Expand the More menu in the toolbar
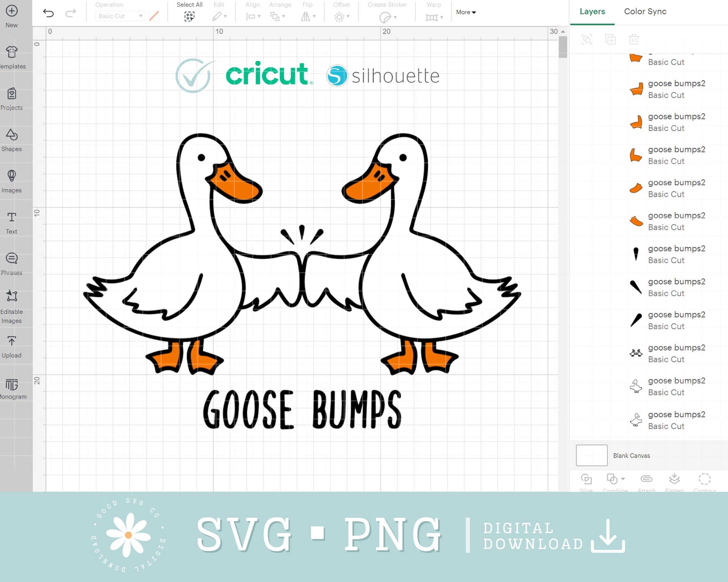This screenshot has height=582, width=728. point(465,12)
